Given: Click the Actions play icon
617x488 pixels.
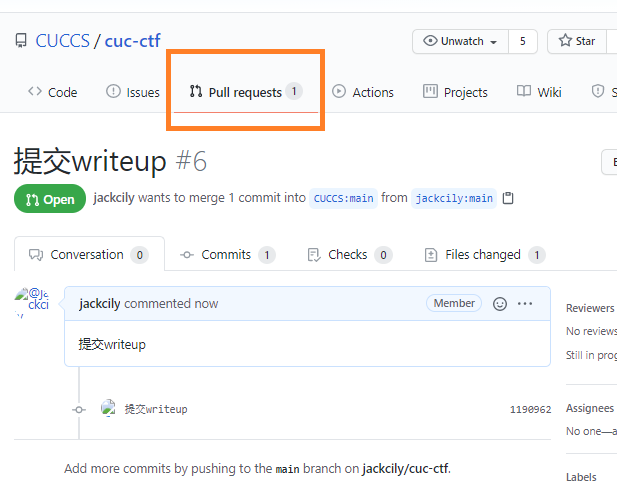Looking at the screenshot, I should pos(339,91).
